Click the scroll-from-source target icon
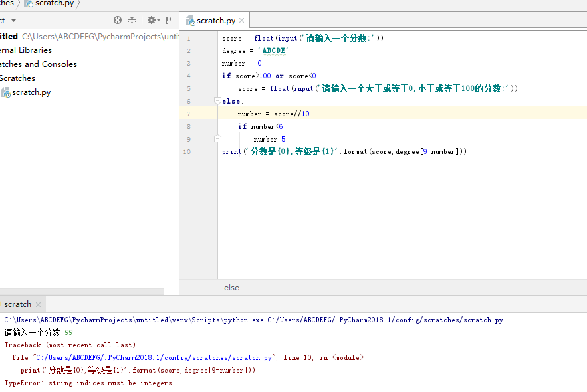This screenshot has height=392, width=587. [x=118, y=20]
